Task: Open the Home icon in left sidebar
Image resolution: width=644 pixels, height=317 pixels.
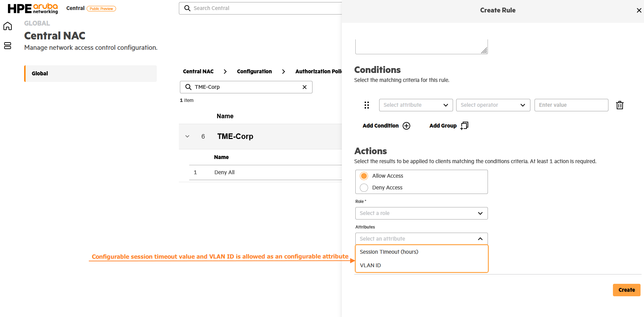Action: coord(8,26)
